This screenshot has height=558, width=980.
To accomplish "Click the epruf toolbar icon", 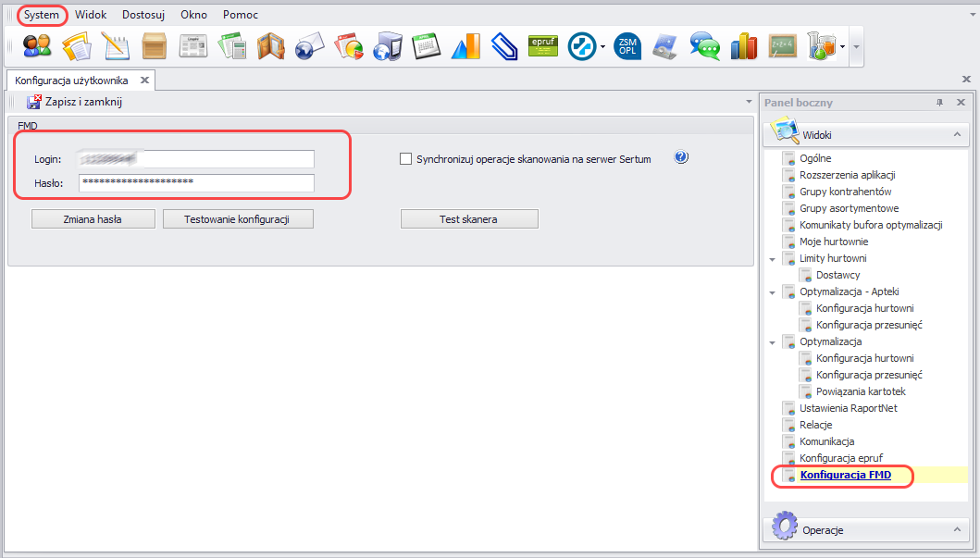I will click(x=542, y=44).
